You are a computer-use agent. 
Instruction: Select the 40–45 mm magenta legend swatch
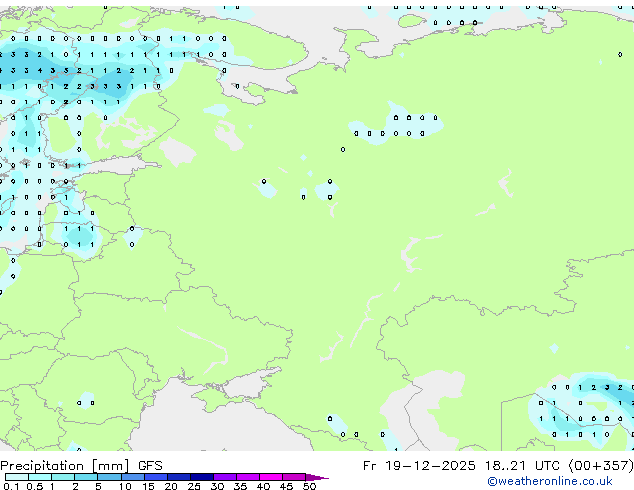tap(271, 477)
